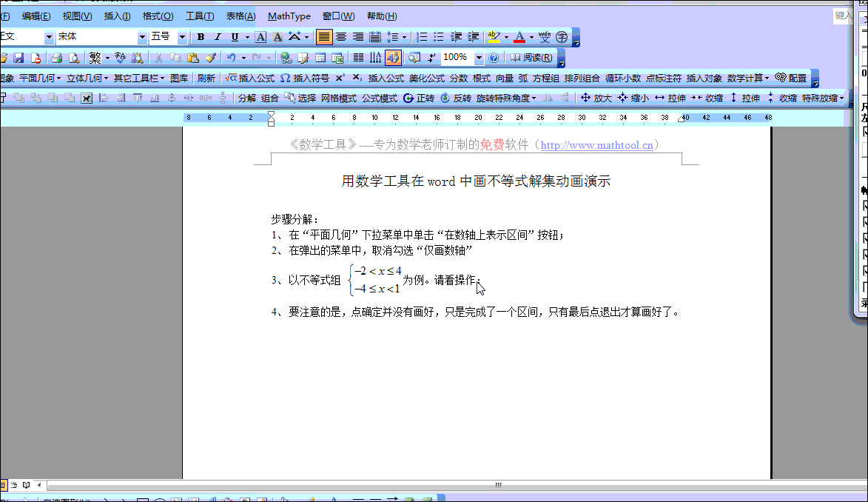Open the 视图(V) menu
Screen dimensions: 868x502
77,16
